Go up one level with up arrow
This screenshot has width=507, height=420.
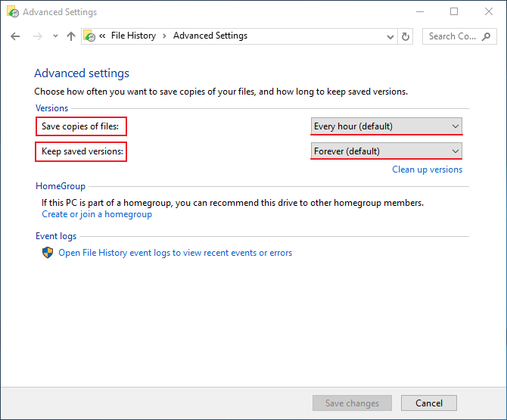point(71,36)
